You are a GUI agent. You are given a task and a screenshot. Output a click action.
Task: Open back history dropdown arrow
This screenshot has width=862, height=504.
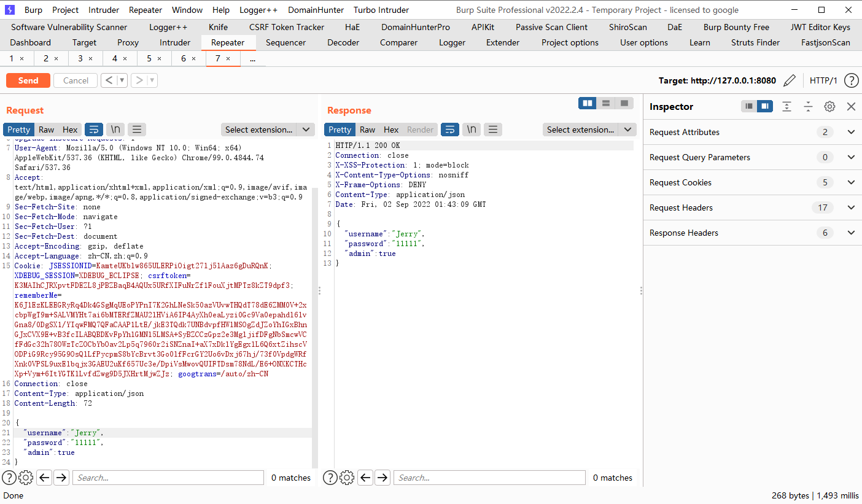coord(122,80)
